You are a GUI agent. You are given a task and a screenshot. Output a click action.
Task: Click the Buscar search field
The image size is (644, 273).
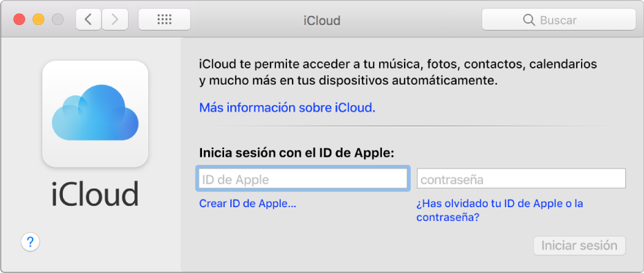[559, 19]
